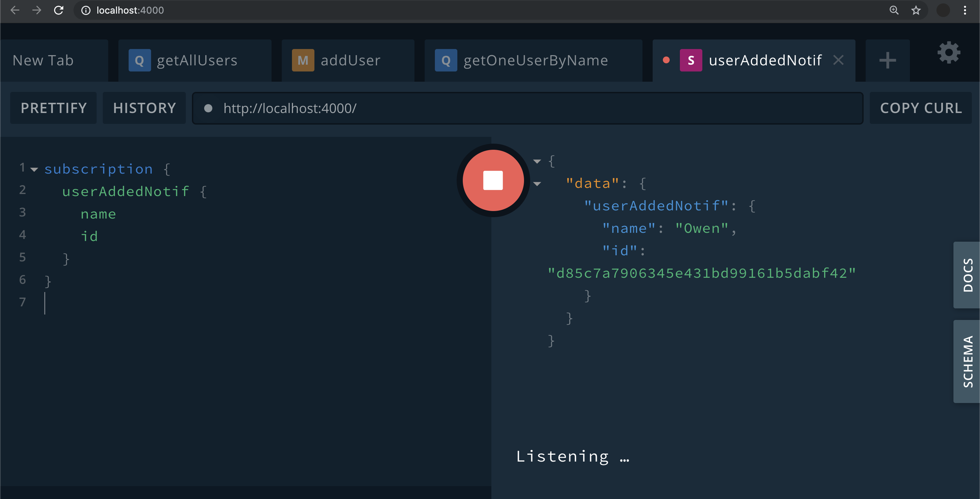The image size is (980, 499).
Task: Collapse the "data" object in response
Action: click(537, 184)
